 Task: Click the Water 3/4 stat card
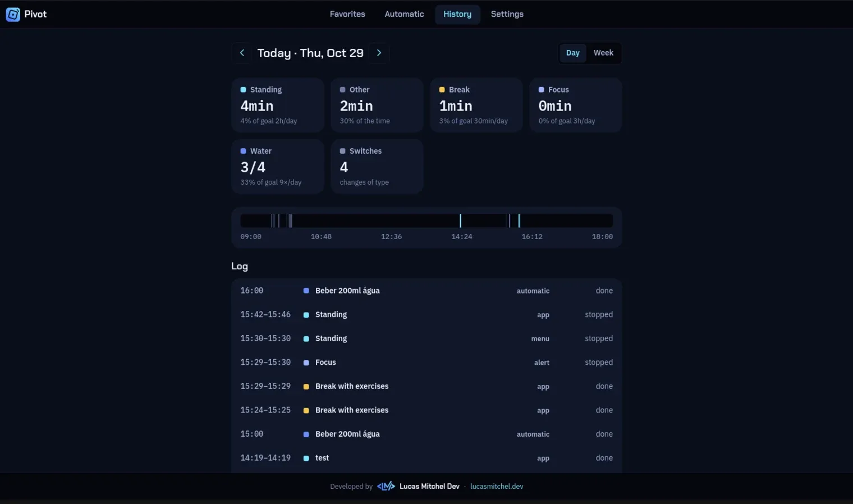click(x=278, y=167)
